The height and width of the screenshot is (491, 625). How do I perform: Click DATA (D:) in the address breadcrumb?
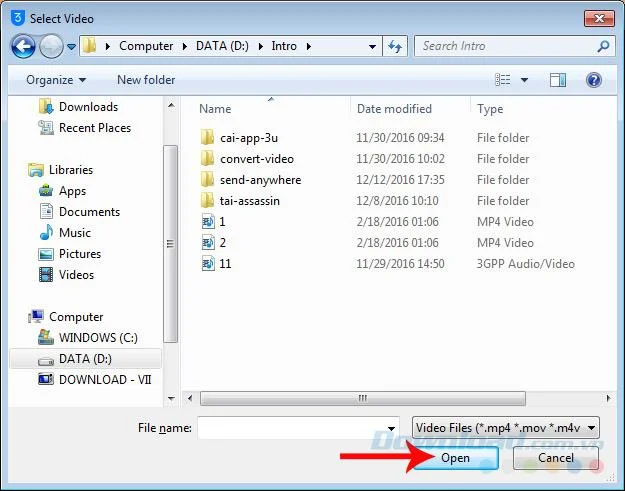click(222, 46)
